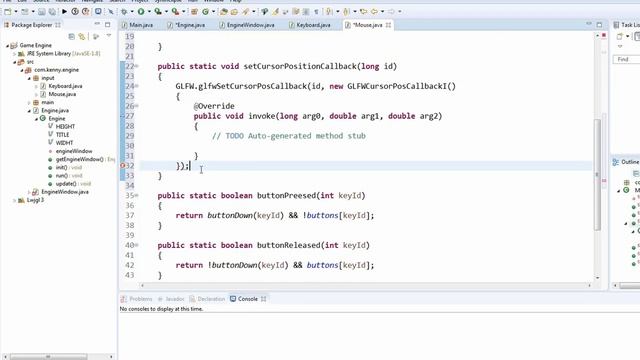Switch to the Main.java editor tab

point(137,25)
